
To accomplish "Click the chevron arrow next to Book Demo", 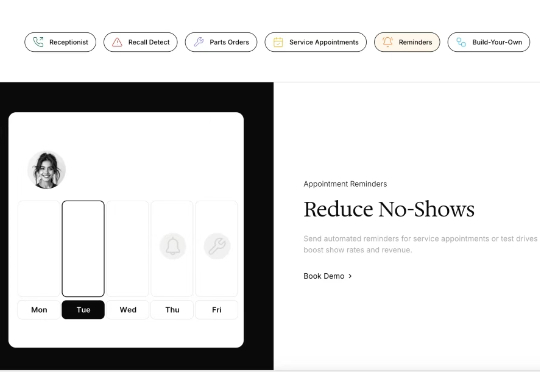I will [x=350, y=276].
